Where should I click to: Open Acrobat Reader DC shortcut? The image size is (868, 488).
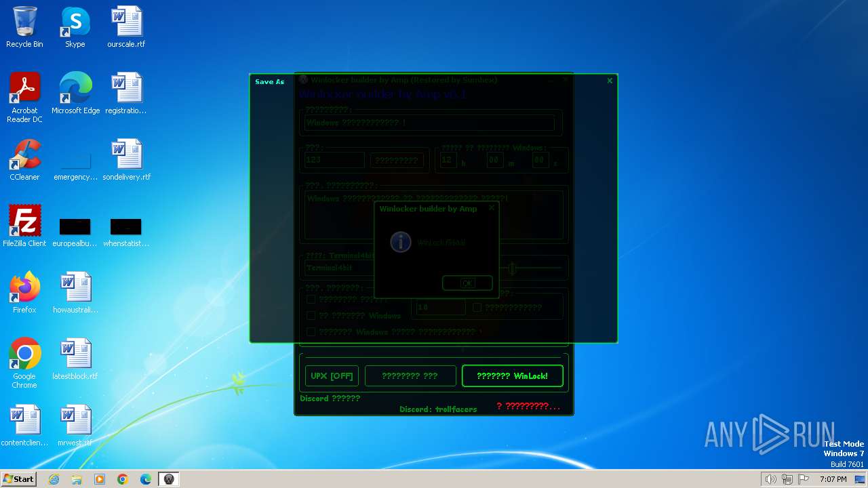click(24, 98)
